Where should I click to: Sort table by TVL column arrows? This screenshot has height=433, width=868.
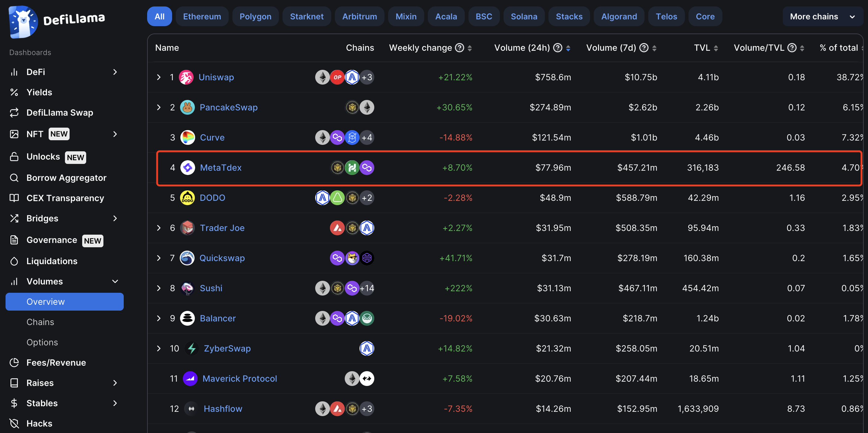[716, 48]
